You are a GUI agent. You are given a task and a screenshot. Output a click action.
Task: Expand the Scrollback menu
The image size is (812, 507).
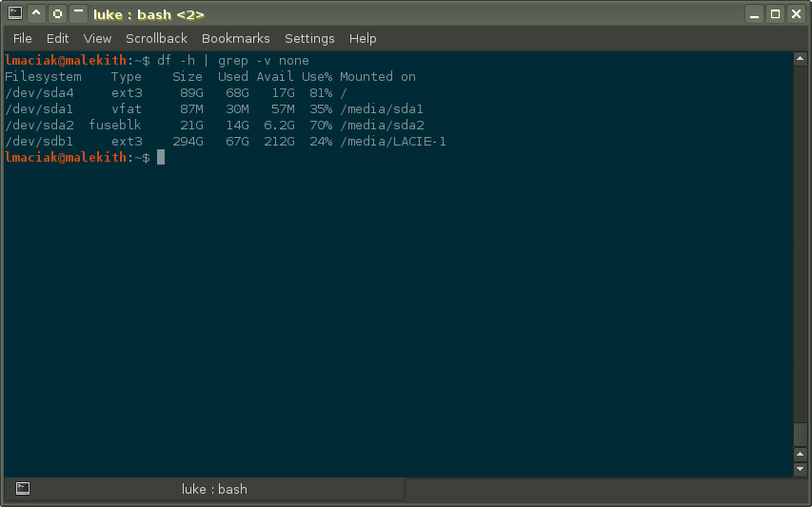(x=157, y=38)
